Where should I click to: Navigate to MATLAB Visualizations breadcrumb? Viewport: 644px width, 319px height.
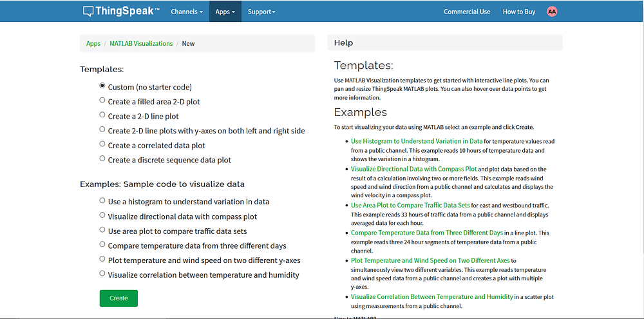pyautogui.click(x=141, y=44)
